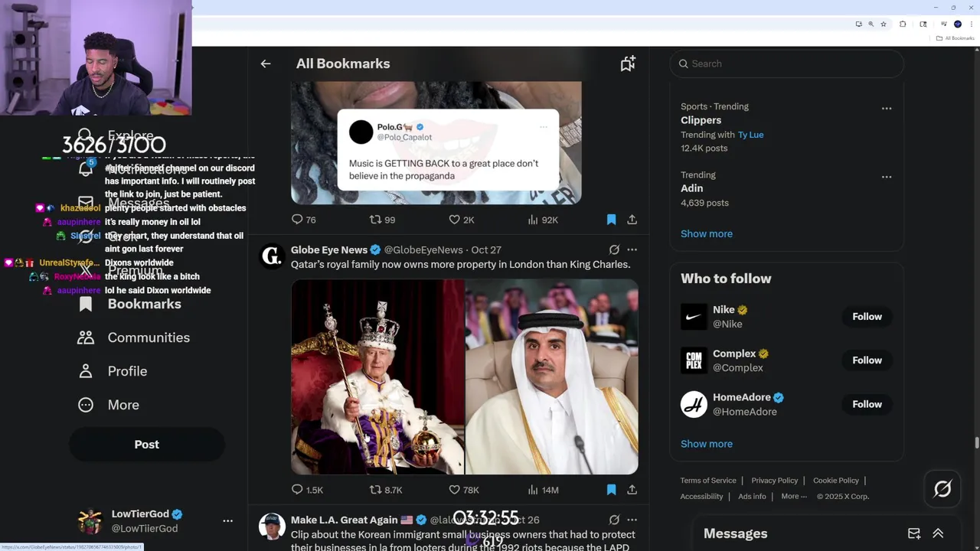Click the Complex profile logo

click(694, 360)
